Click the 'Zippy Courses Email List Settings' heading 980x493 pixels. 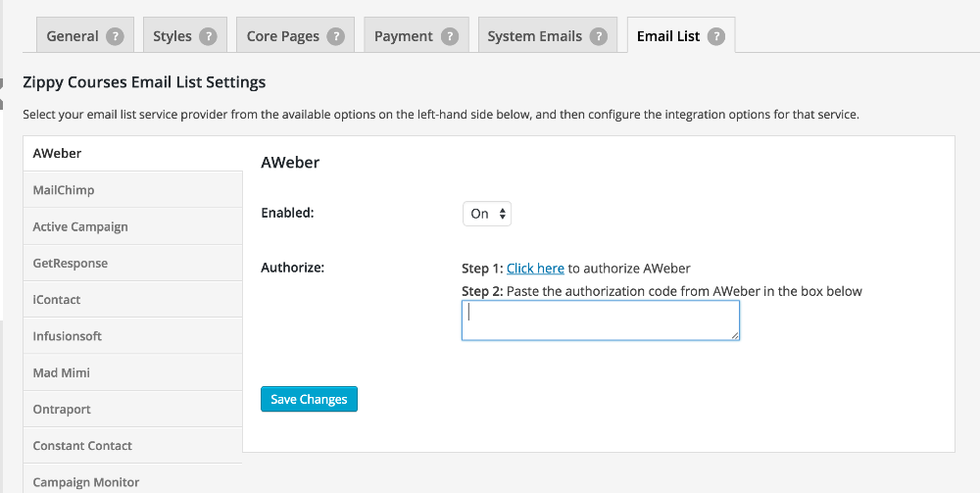click(144, 82)
